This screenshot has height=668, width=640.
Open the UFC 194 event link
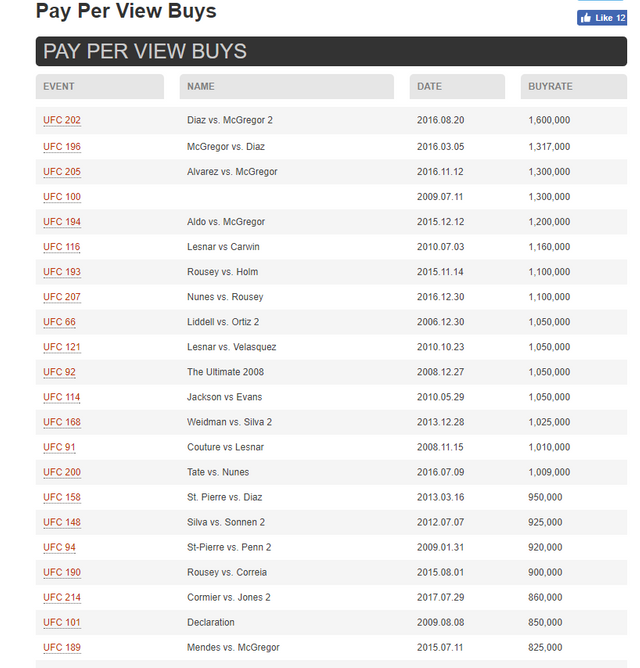coord(62,222)
